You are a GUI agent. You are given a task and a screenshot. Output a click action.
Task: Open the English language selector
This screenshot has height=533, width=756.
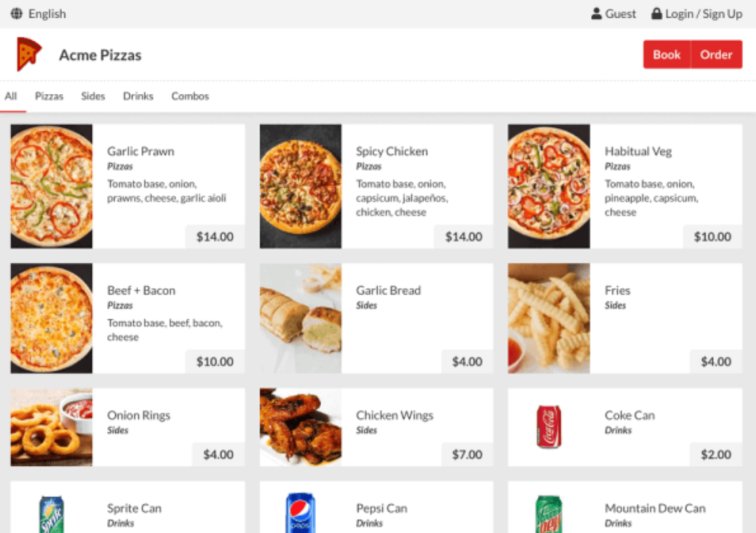(x=47, y=14)
